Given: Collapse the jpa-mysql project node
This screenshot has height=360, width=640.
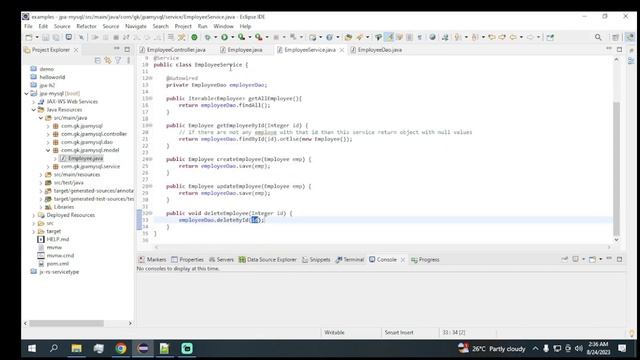Looking at the screenshot, I should click(x=27, y=93).
